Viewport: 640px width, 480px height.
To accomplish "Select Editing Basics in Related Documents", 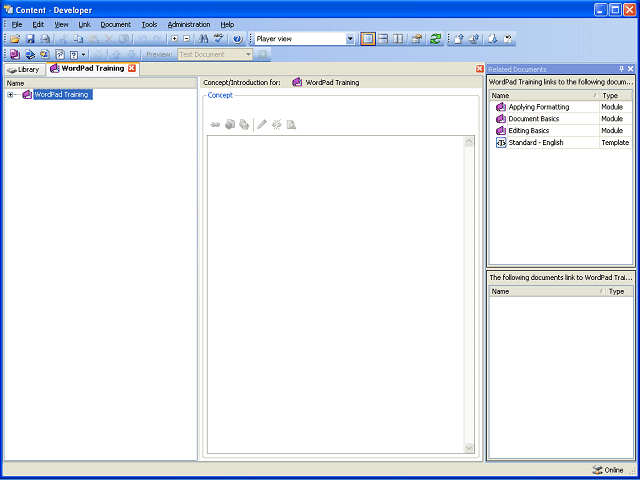I will click(x=529, y=131).
